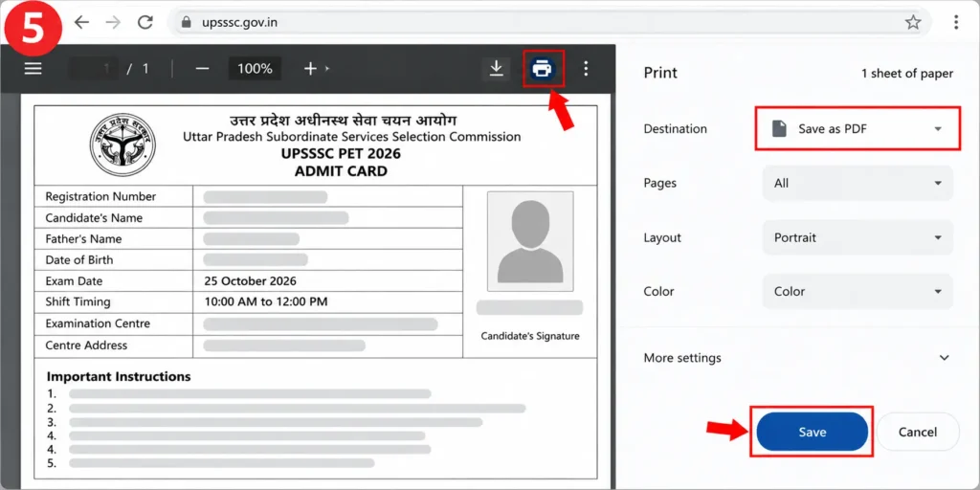Zoom in to the PDF with plus
The image size is (980, 490).
[x=311, y=69]
